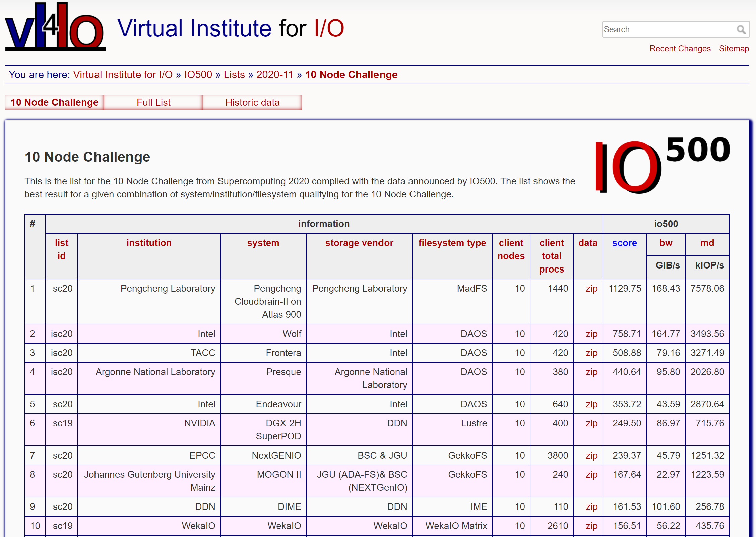Sort by institution column header
756x537 pixels.
pos(149,243)
